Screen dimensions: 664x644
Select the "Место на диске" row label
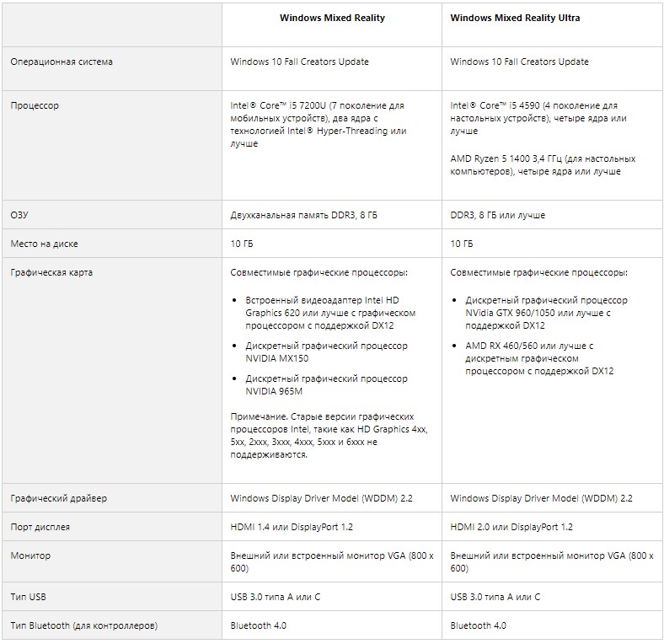pos(44,244)
